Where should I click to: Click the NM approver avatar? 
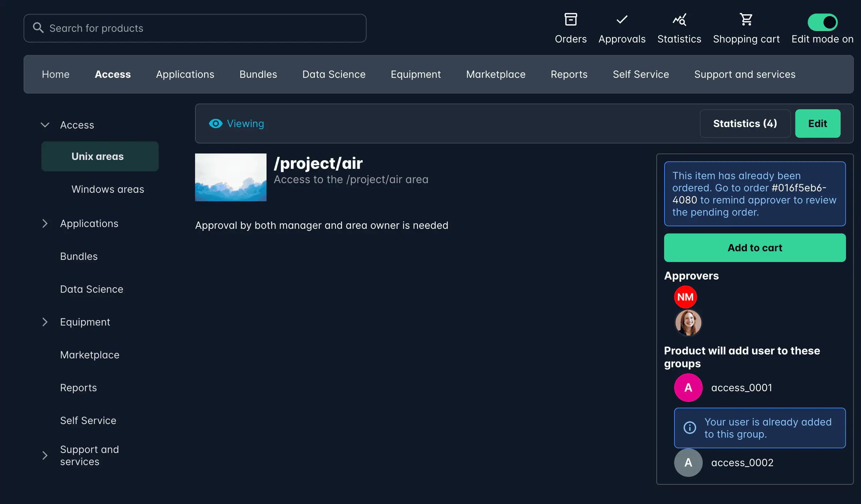click(x=685, y=297)
